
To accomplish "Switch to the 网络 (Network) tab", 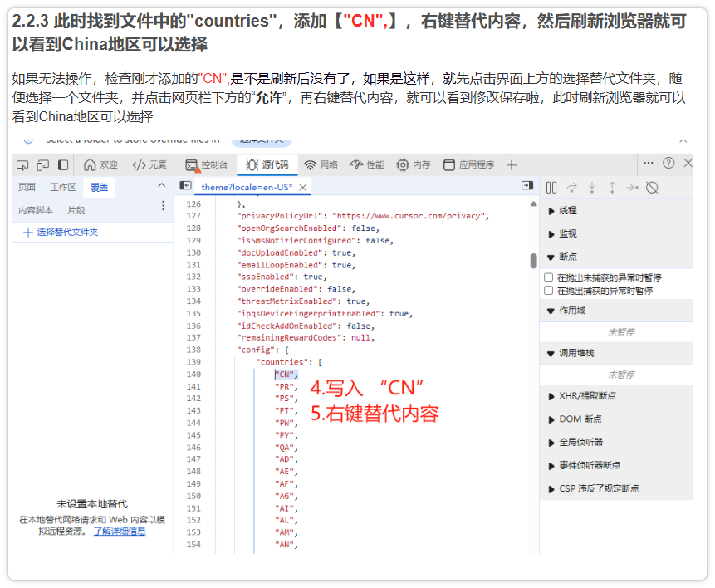I will (x=321, y=165).
